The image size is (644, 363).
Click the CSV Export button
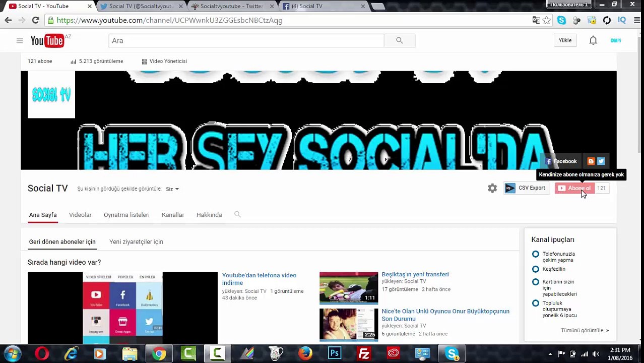(527, 188)
